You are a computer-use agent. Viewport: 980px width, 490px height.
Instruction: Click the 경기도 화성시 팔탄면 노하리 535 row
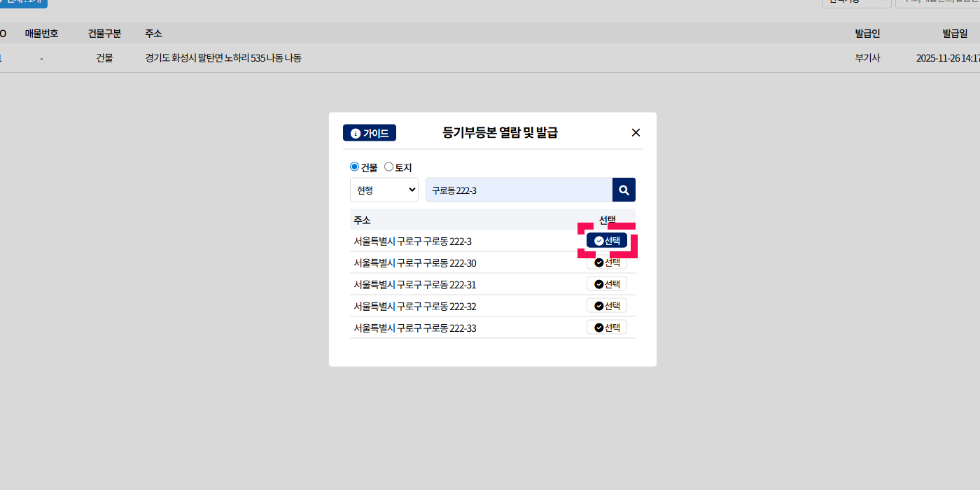click(x=223, y=58)
